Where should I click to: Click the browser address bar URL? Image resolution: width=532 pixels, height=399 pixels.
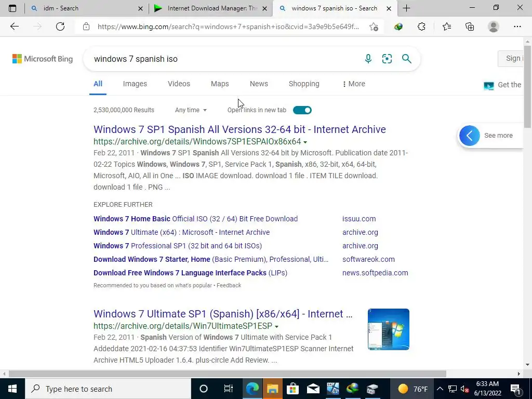(x=228, y=27)
